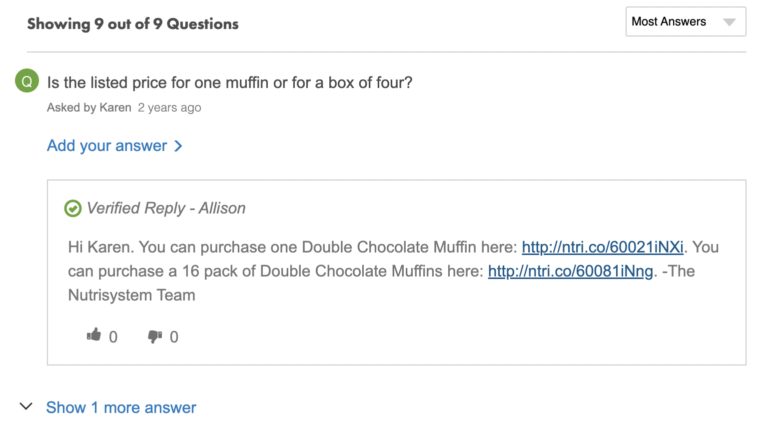
Task: Click the Nutrisystem Team signature text
Action: [132, 295]
